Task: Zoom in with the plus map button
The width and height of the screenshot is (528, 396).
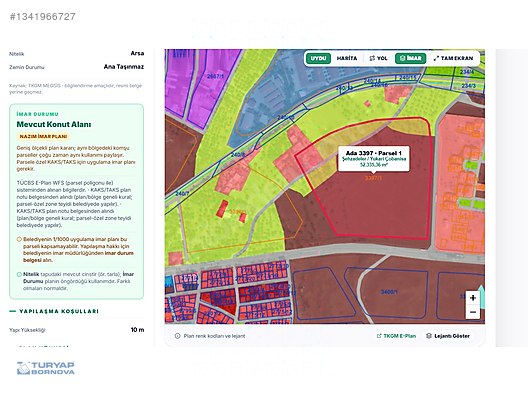Action: [473, 298]
